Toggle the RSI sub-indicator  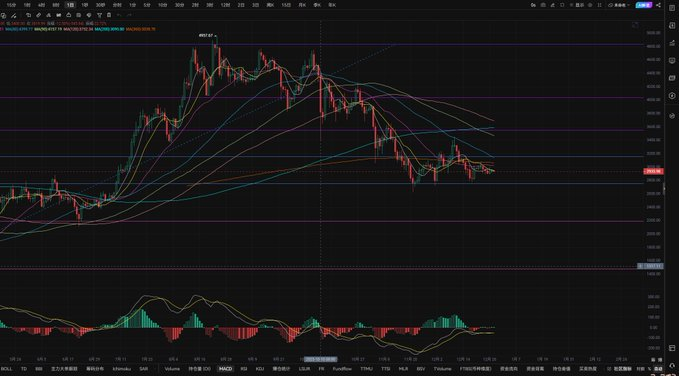pos(244,369)
